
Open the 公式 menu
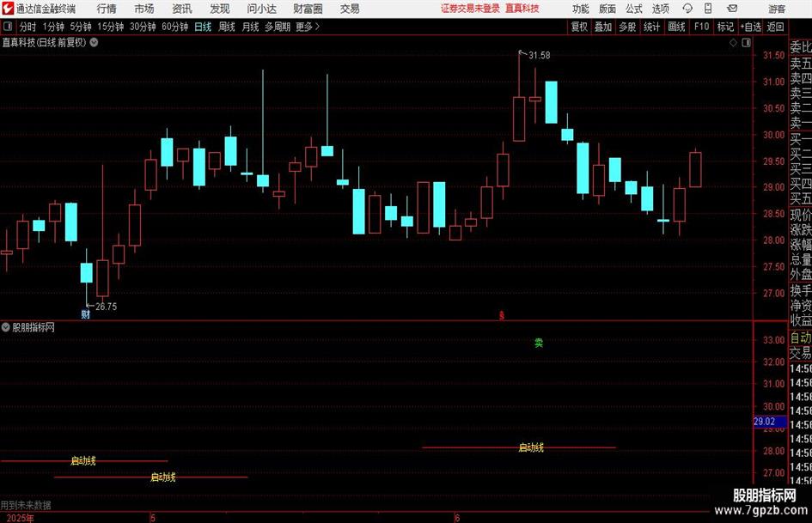click(634, 9)
